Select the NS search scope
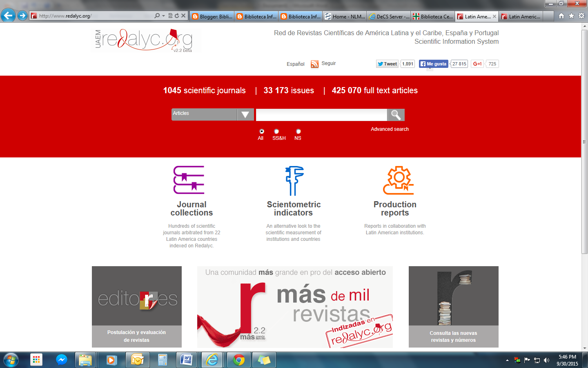 pyautogui.click(x=298, y=131)
